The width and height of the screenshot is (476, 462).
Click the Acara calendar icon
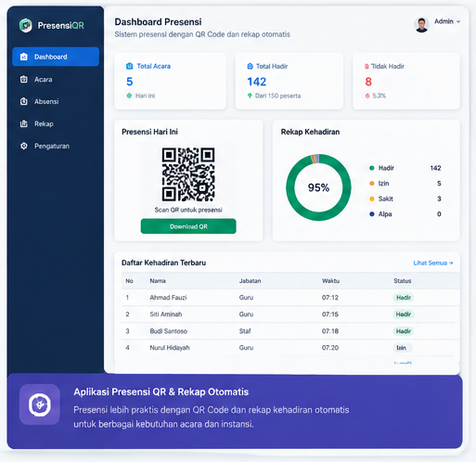click(x=24, y=80)
